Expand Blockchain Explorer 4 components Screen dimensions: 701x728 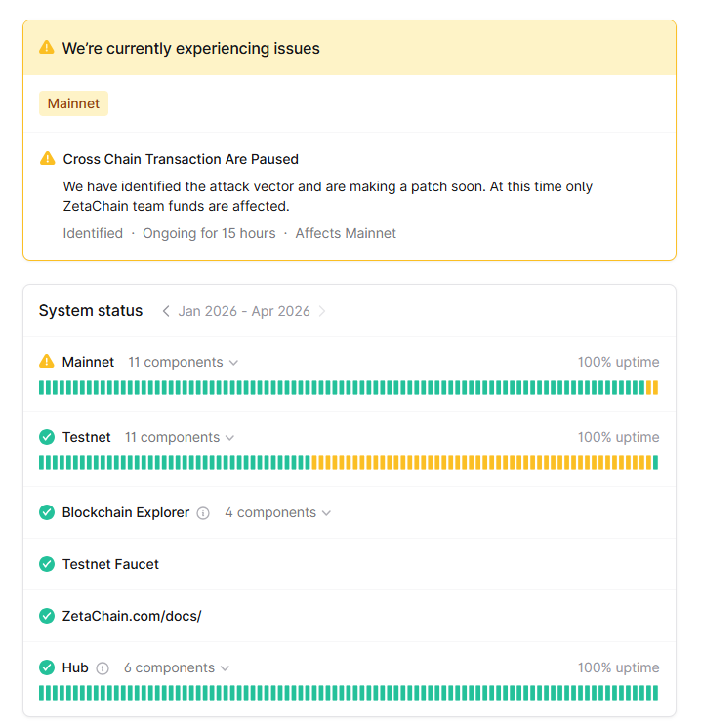277,512
